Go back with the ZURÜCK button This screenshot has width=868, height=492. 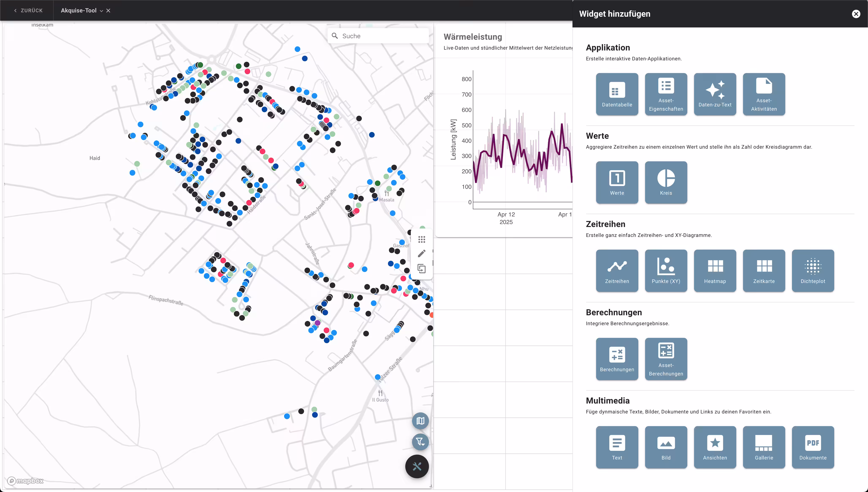click(28, 11)
